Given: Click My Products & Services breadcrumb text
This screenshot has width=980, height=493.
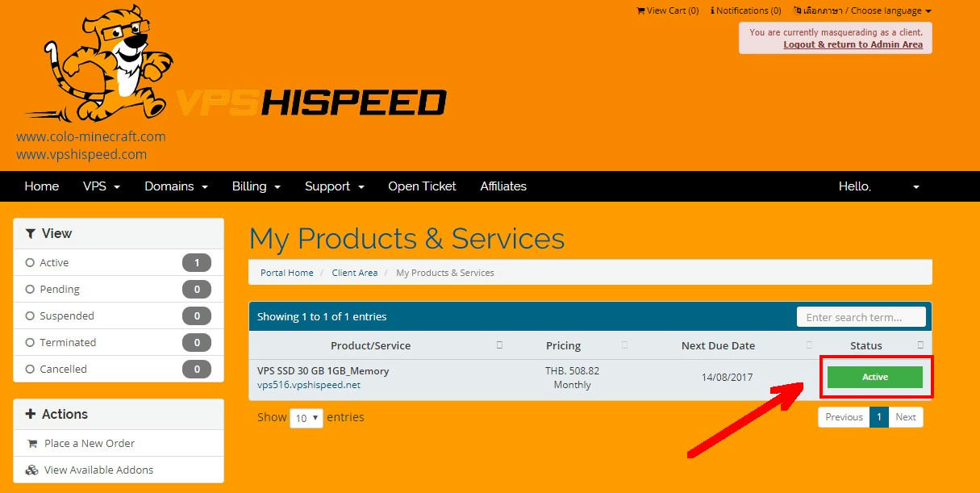Looking at the screenshot, I should (445, 273).
